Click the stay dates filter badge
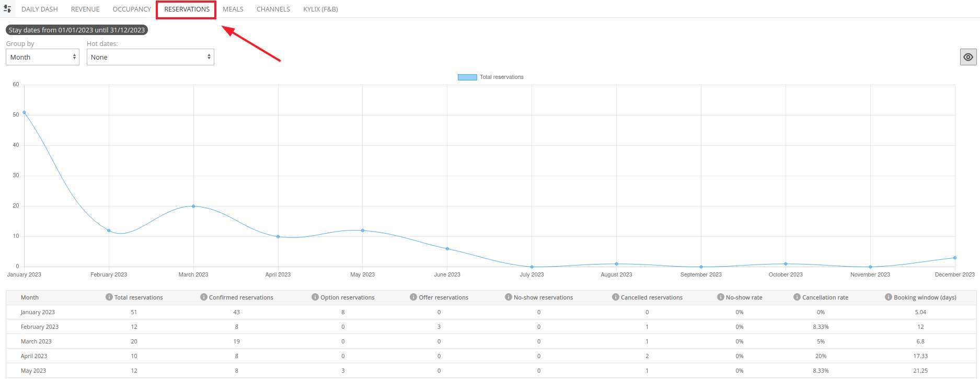 point(77,30)
